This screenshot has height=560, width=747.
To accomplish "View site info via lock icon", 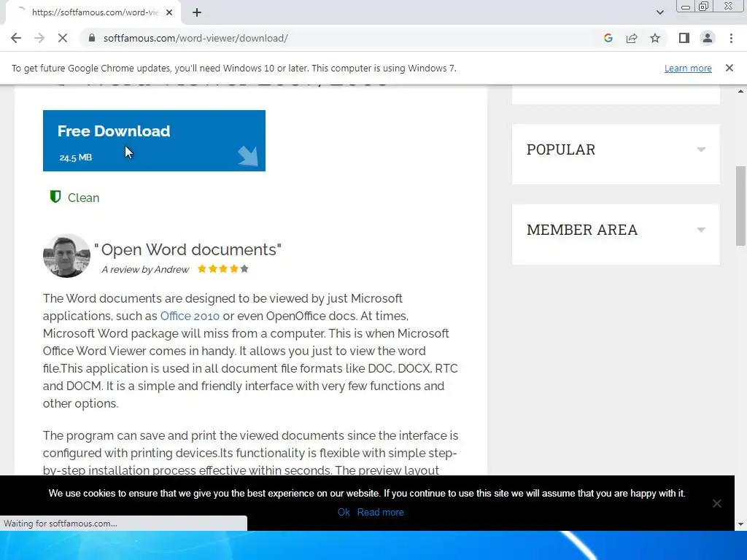I will point(92,38).
